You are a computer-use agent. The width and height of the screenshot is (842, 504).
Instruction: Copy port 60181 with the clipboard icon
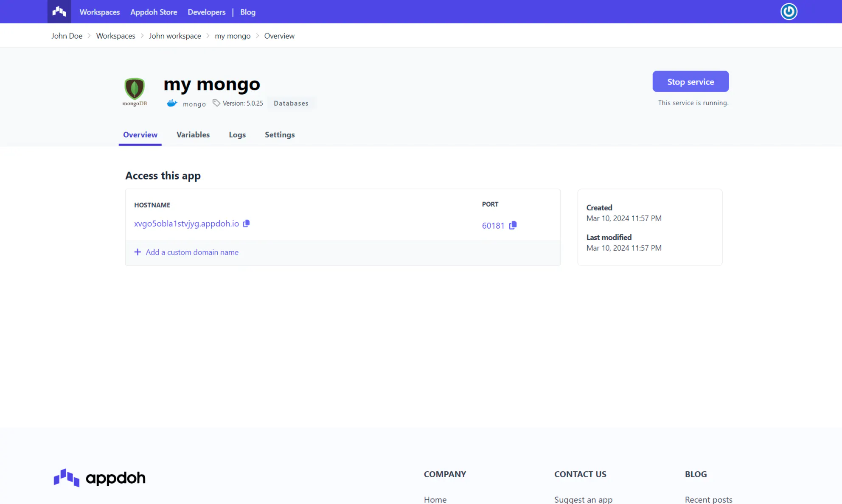(x=513, y=225)
